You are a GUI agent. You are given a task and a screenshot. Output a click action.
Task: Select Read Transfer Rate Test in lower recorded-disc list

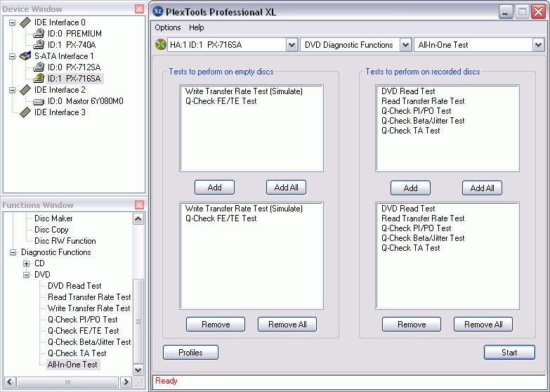[x=423, y=218]
